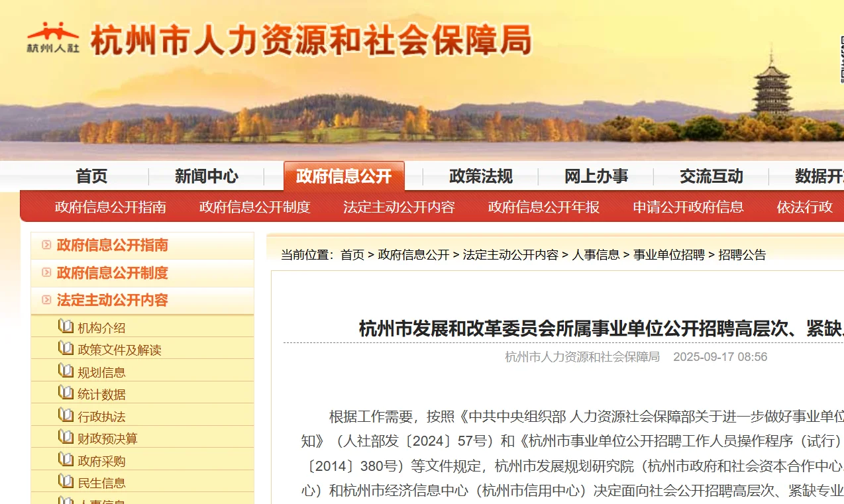Click the book icon beside 政府采购

pos(66,460)
